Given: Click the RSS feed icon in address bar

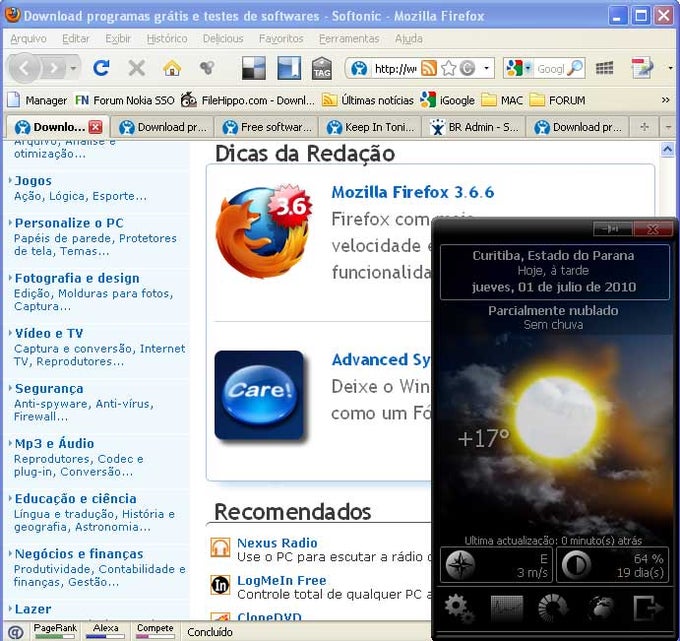Looking at the screenshot, I should tap(428, 68).
